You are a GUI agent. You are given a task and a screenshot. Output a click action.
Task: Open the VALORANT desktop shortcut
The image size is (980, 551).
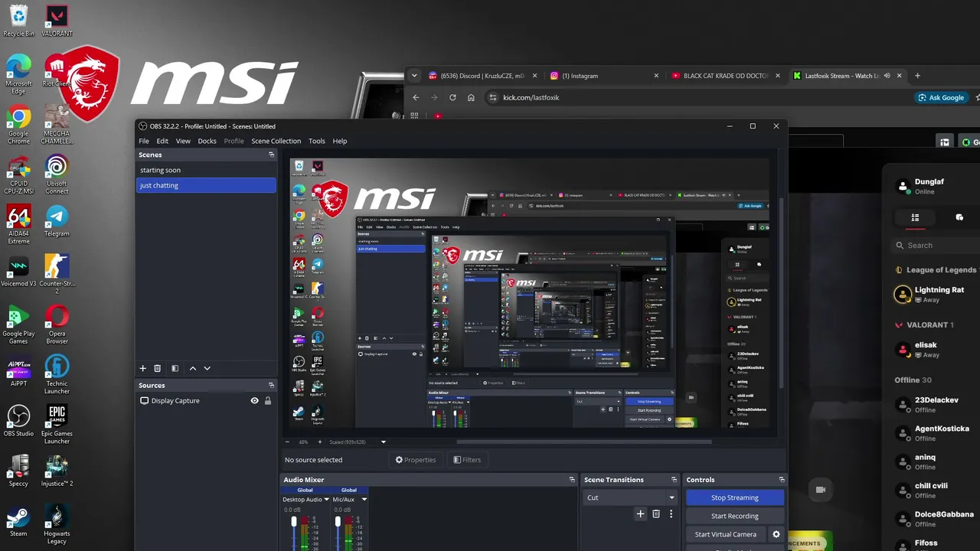[x=57, y=20]
